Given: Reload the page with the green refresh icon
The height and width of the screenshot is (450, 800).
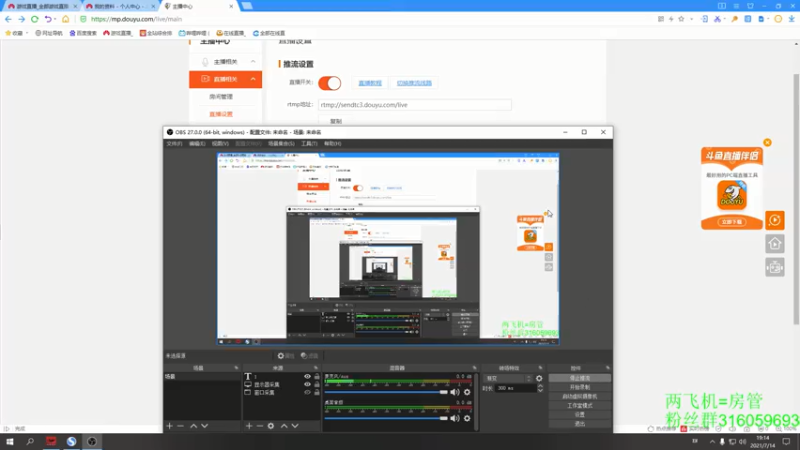Looking at the screenshot, I should 35,19.
